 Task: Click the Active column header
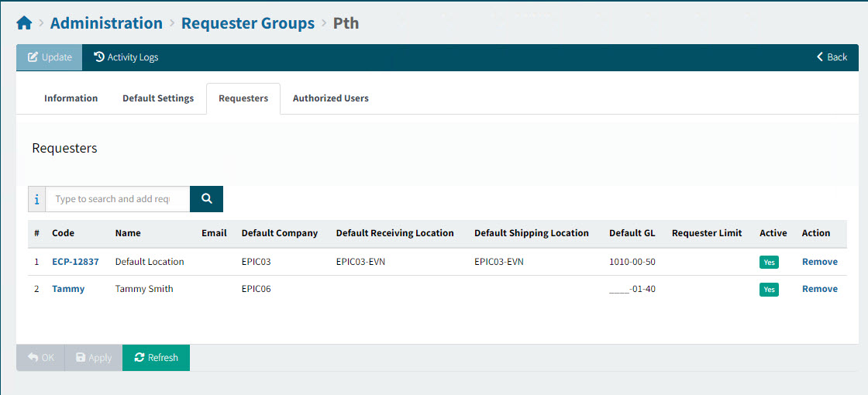[773, 233]
